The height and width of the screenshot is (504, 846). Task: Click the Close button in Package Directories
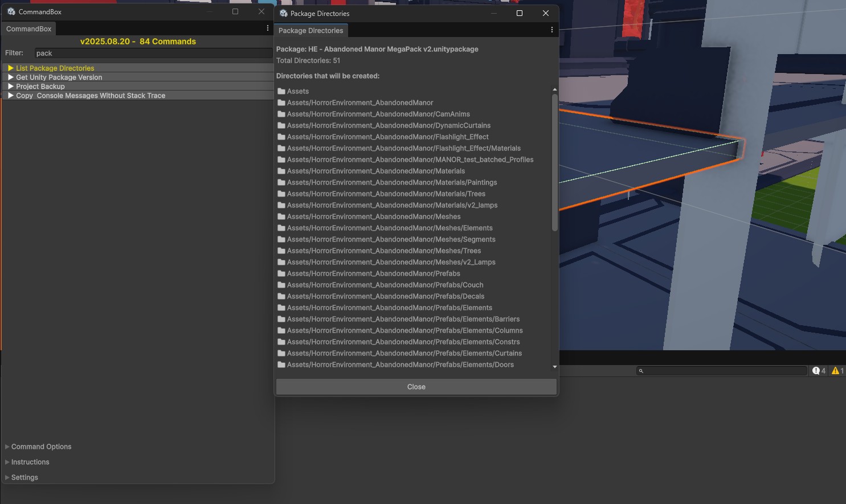coord(416,387)
